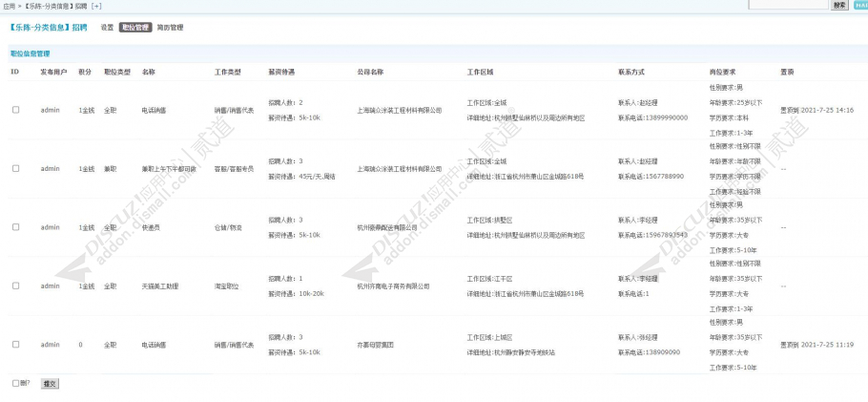This screenshot has width=868, height=402.
Task: Select the 天猫美工助理 row checkbox
Action: (15, 286)
